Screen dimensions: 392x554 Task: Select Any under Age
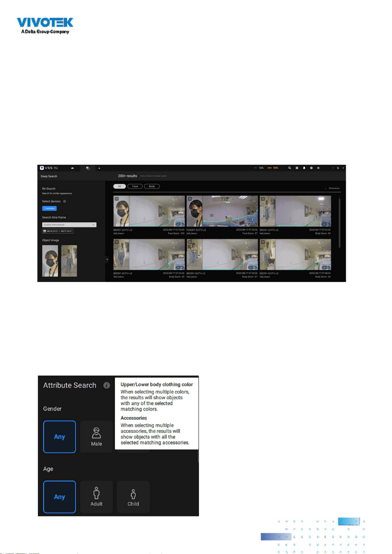pyautogui.click(x=60, y=497)
